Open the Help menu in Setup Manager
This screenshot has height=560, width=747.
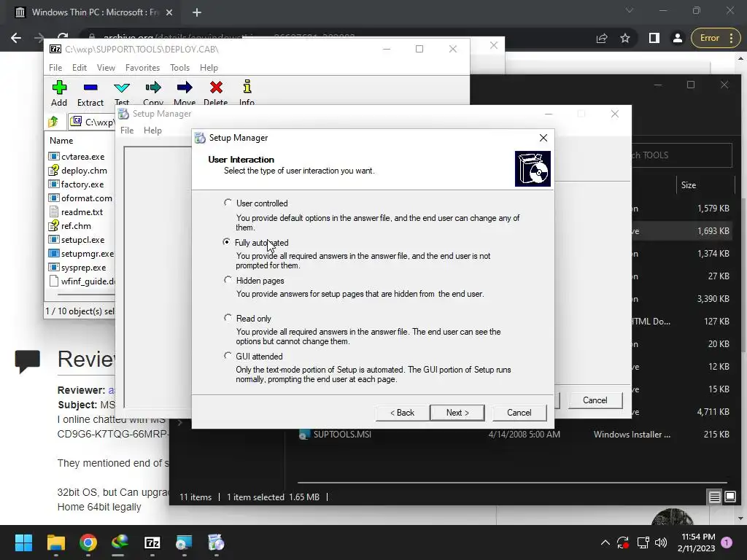152,131
